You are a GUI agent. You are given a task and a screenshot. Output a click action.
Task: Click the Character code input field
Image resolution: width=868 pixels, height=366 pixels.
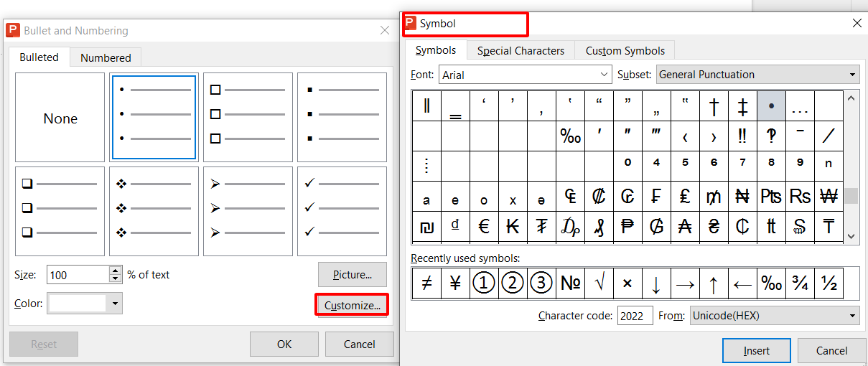click(x=635, y=316)
